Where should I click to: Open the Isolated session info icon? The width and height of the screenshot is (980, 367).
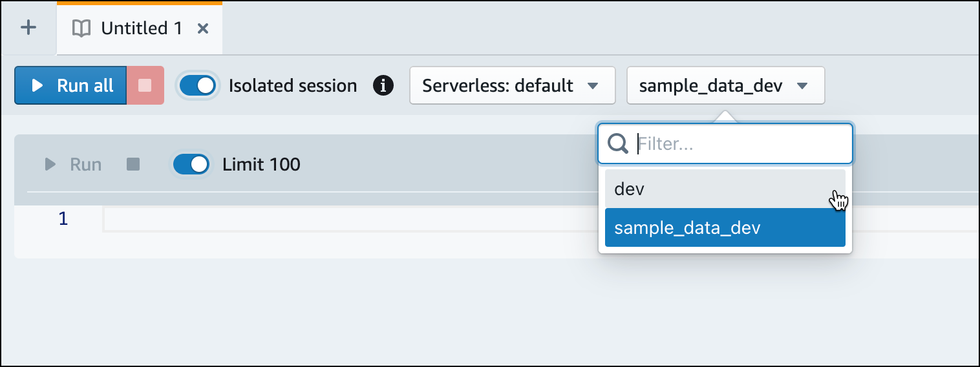pos(383,85)
